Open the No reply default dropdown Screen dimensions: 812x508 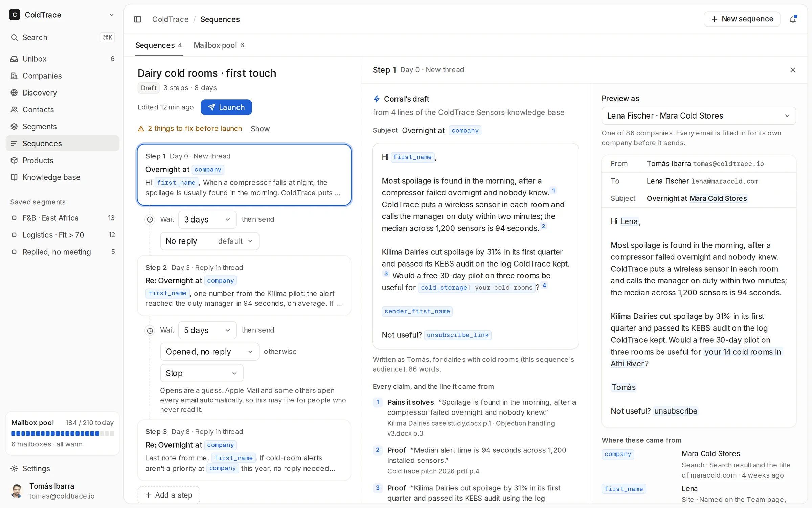[209, 241]
